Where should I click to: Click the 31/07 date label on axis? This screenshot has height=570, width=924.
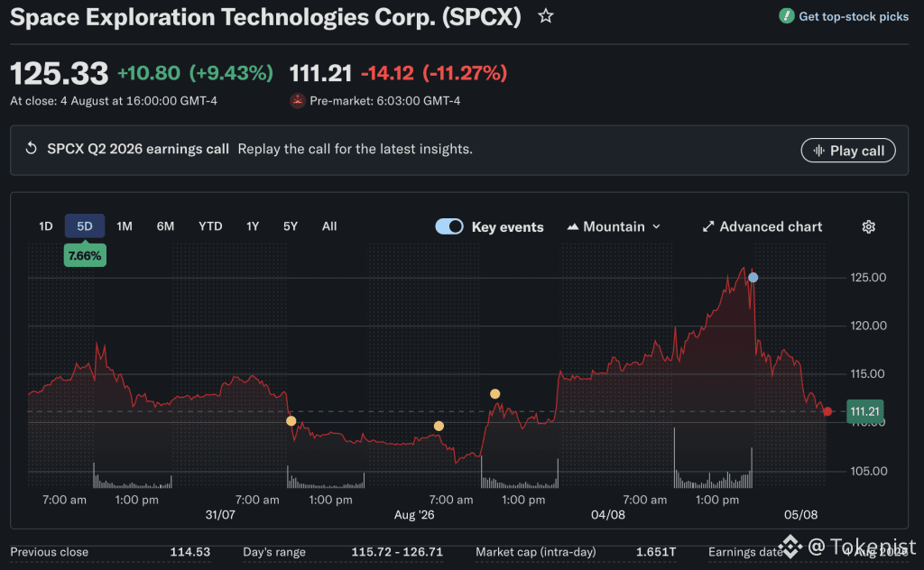point(220,515)
